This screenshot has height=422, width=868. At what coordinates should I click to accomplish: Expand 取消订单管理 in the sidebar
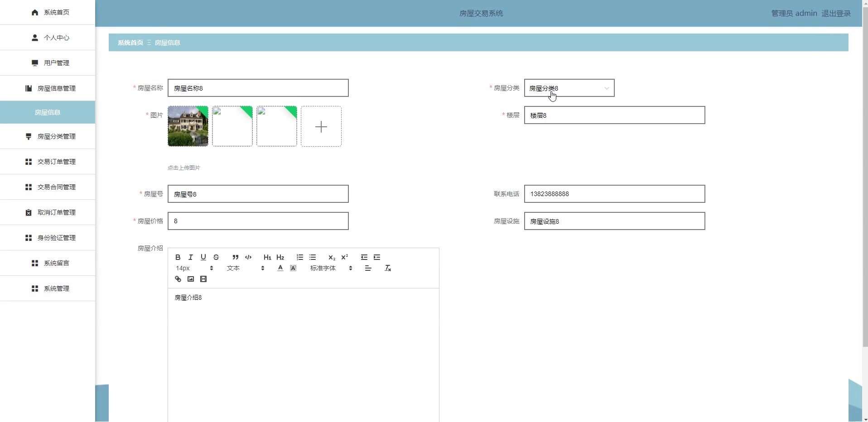48,212
